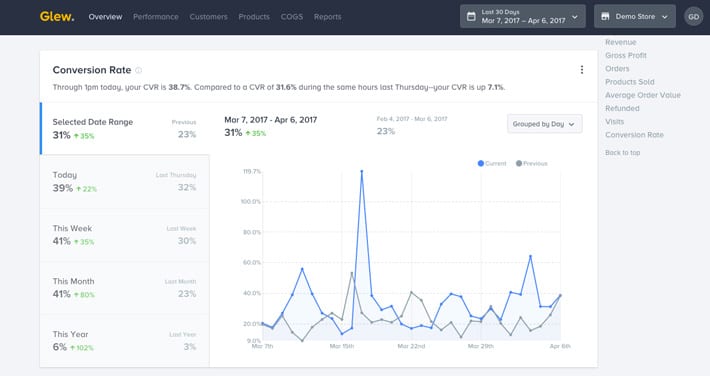Toggle the Previous series legend dot

coord(519,163)
